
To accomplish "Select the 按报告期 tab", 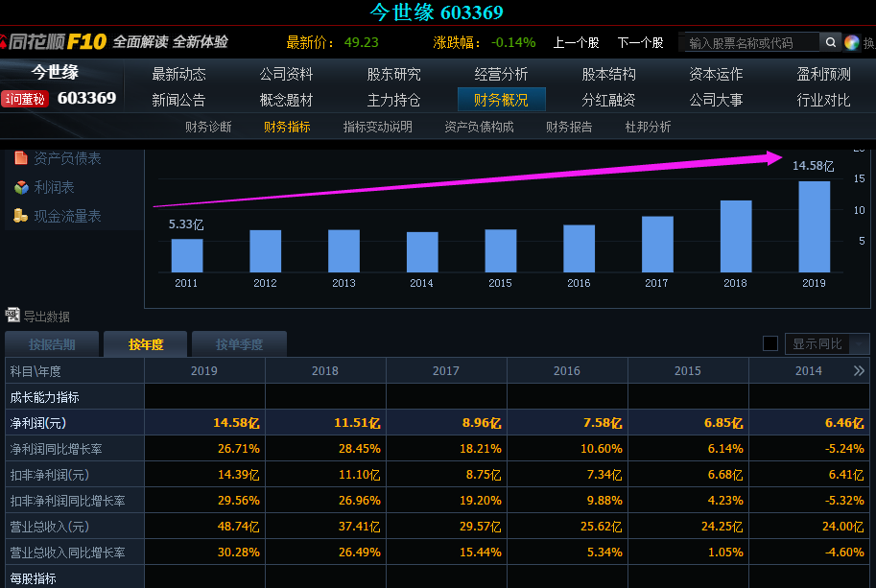I will tap(52, 344).
